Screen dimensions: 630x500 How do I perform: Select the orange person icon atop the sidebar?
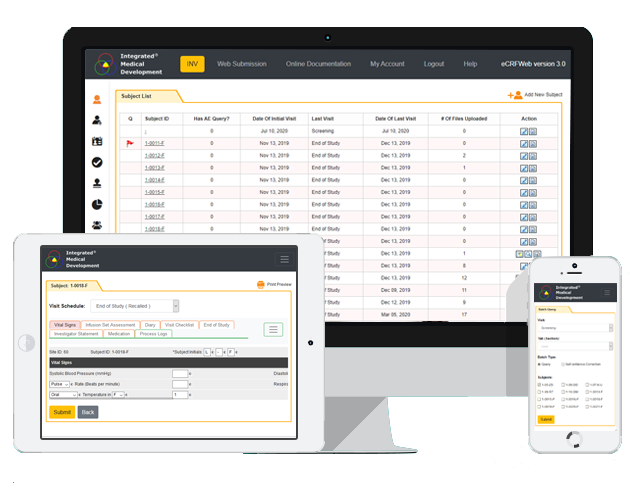97,99
